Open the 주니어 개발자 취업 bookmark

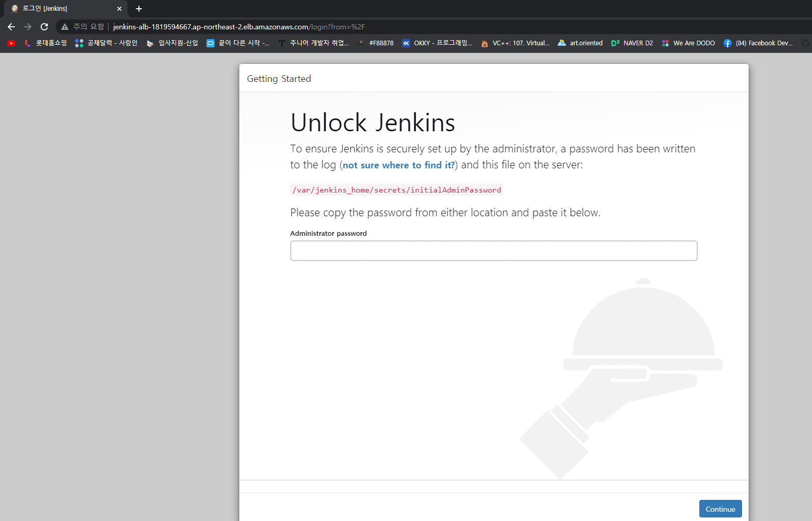click(x=313, y=43)
